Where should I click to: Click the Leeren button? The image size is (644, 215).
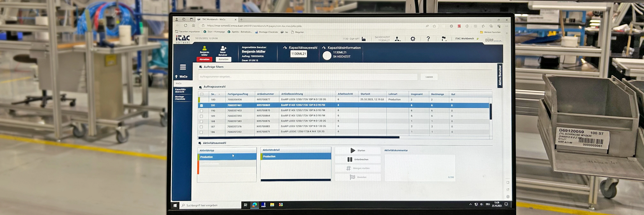pos(429,77)
